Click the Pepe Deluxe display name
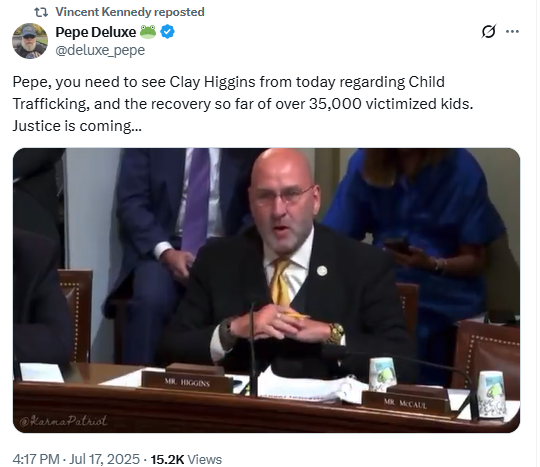 click(x=96, y=32)
